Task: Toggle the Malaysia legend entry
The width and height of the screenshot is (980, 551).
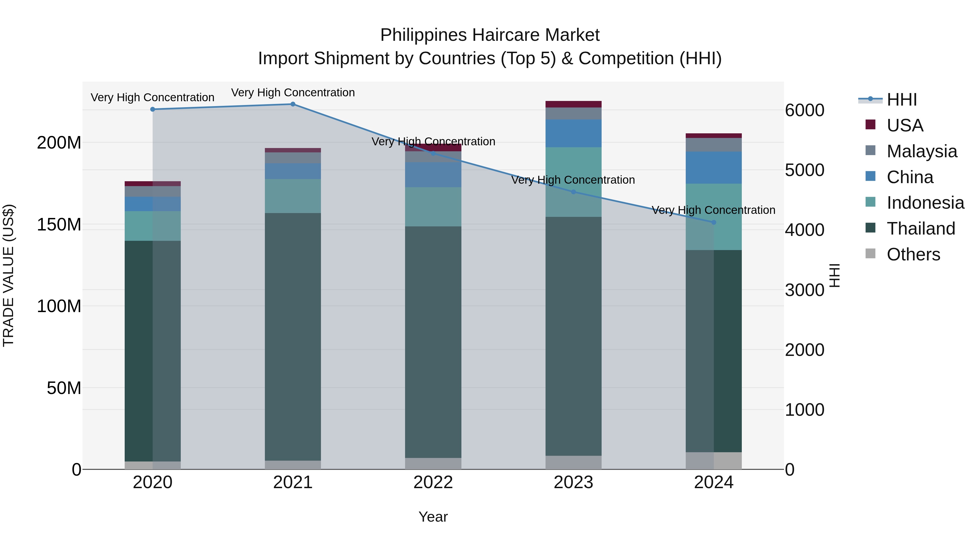Action: (x=911, y=151)
